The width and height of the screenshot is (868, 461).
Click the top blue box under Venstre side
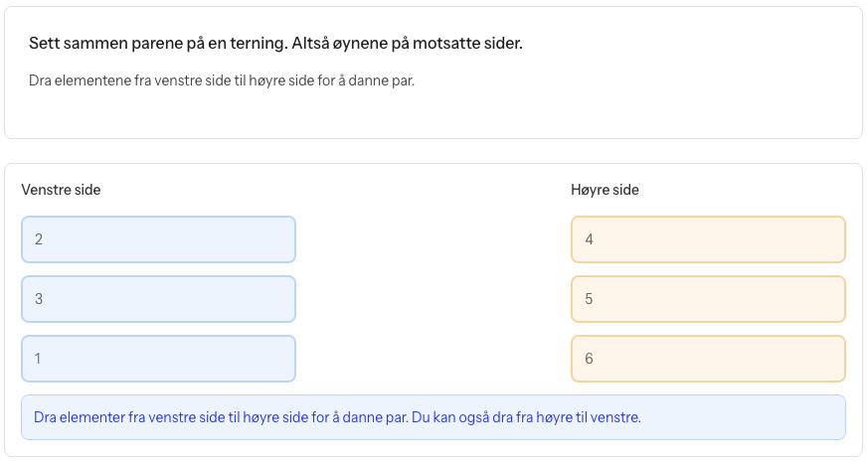158,239
